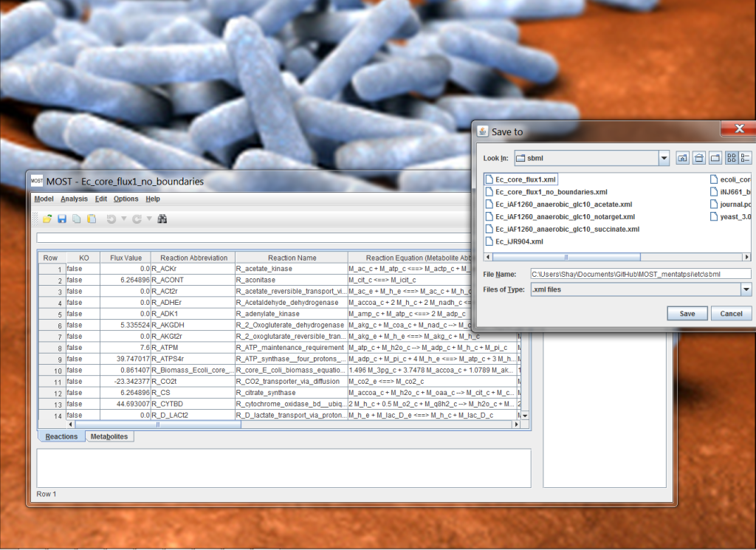Expand the Look In folder dropdown
Image resolution: width=756 pixels, height=550 pixels.
pos(664,158)
